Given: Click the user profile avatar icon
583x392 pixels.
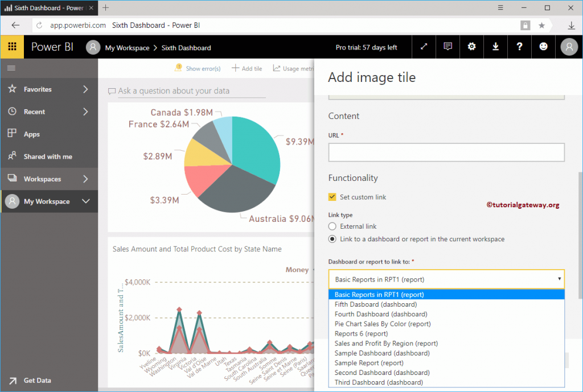Looking at the screenshot, I should point(568,46).
